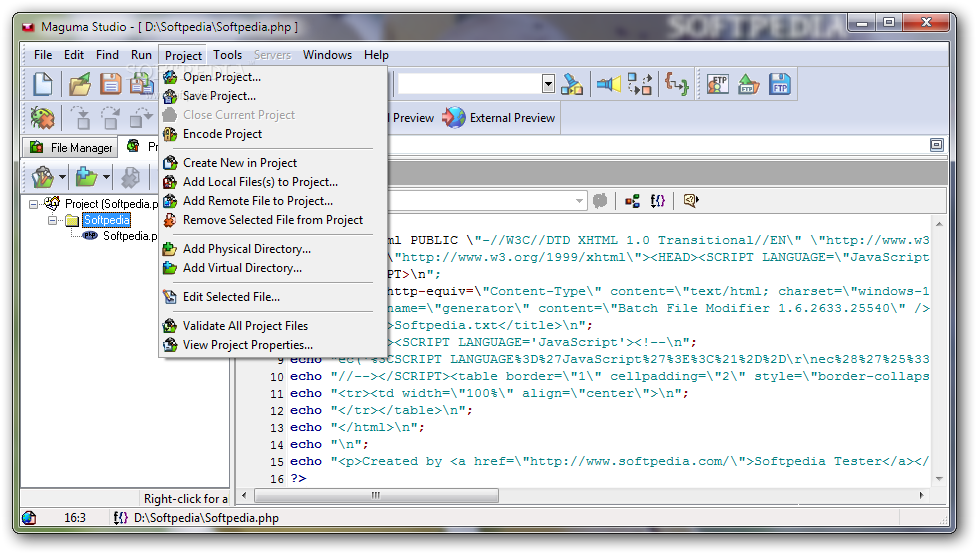Screen dimensions: 977x554
Task: Click the debug Step Out icon
Action: click(x=141, y=118)
